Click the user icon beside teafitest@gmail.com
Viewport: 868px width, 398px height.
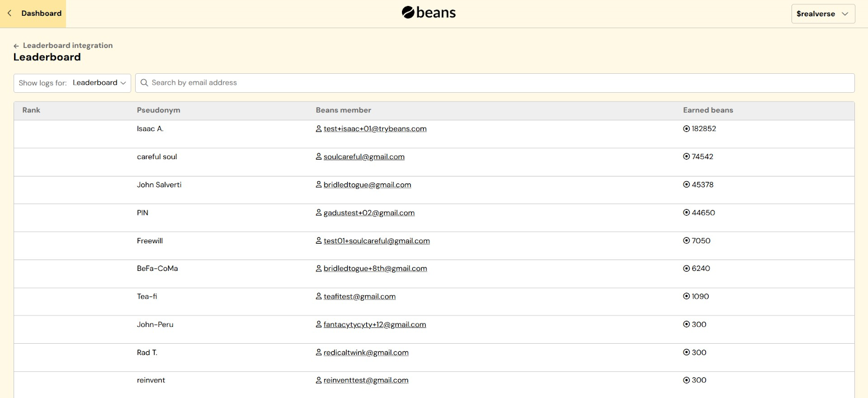click(319, 296)
